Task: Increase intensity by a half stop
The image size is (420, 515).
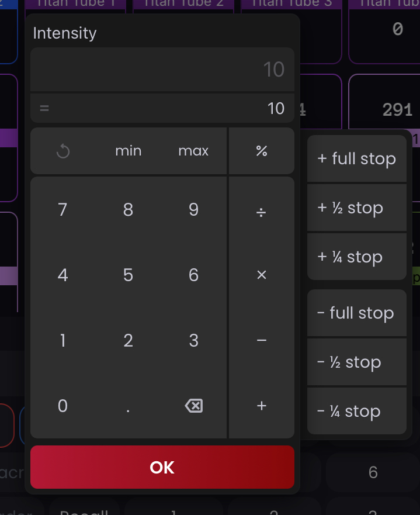Action: coord(356,208)
